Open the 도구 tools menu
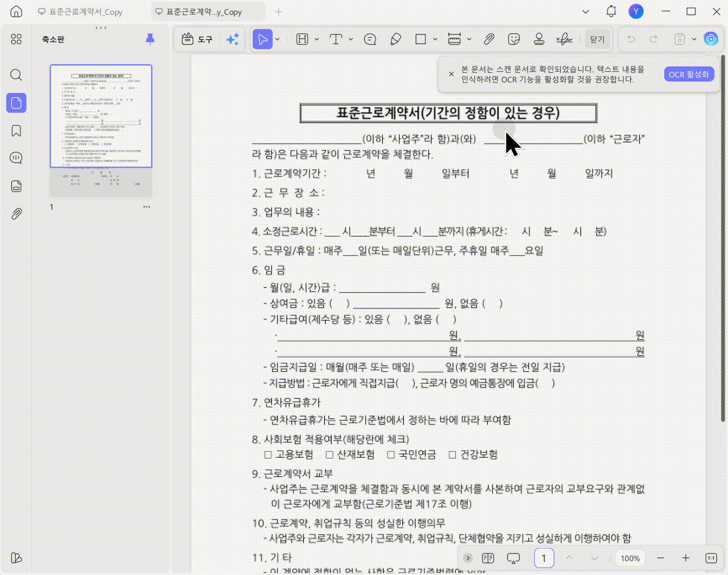The height and width of the screenshot is (575, 728). 197,40
